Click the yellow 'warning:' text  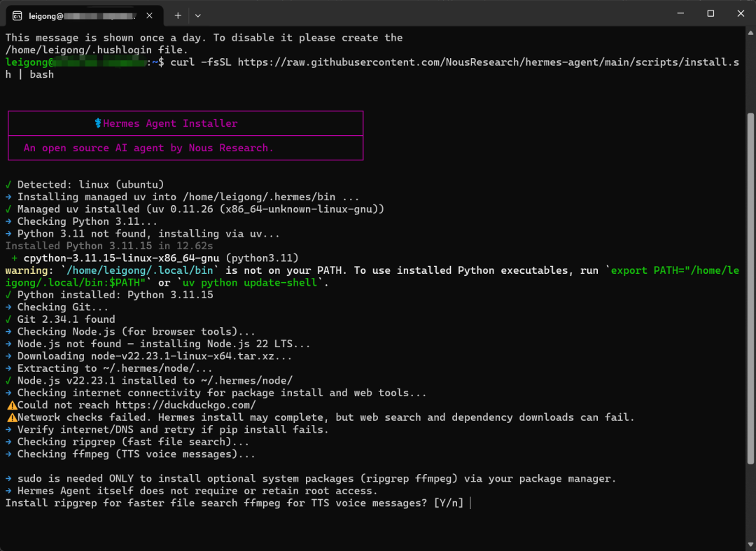29,270
